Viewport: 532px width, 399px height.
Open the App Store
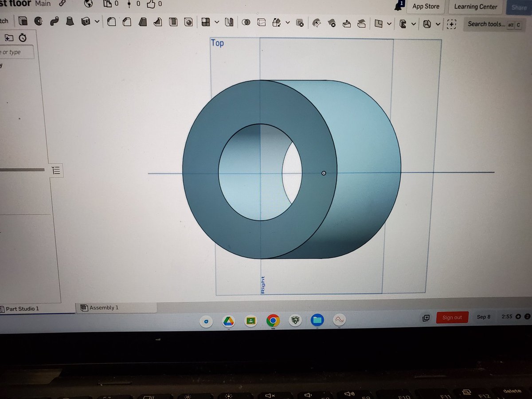[426, 6]
